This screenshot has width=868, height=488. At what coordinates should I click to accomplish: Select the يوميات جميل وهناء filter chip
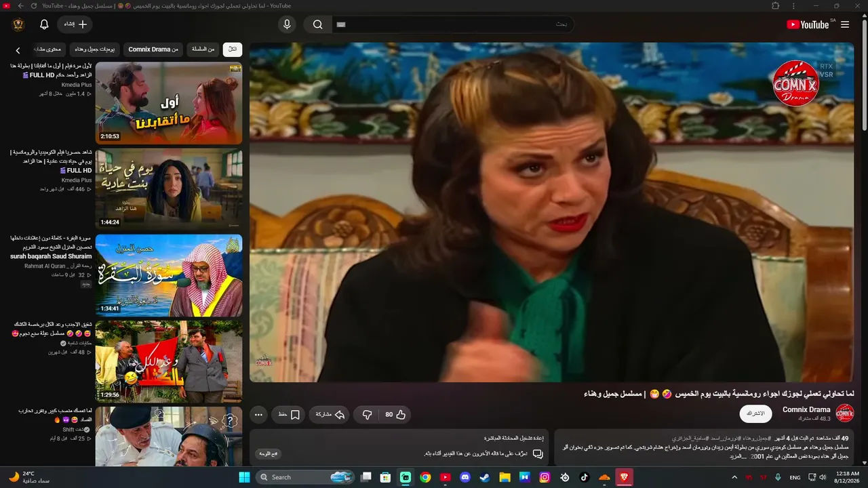tap(95, 49)
